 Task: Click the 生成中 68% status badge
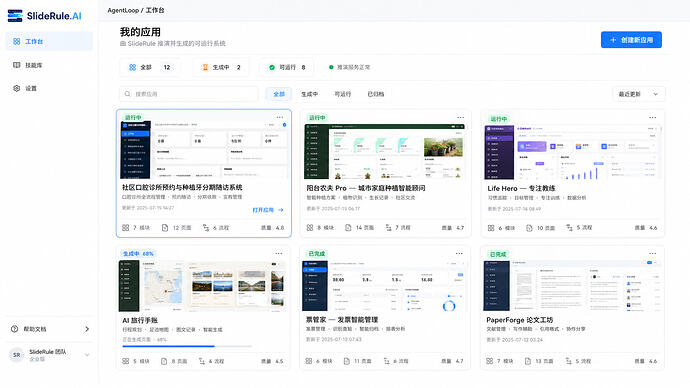click(x=138, y=254)
